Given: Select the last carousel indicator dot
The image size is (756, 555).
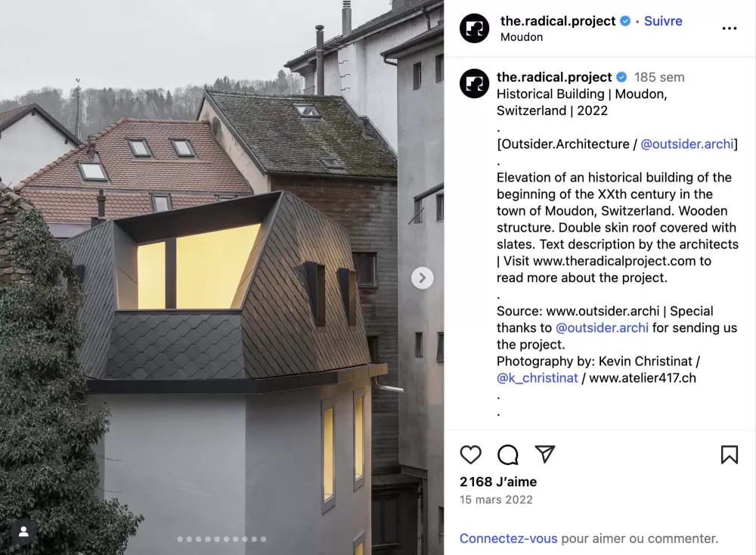Looking at the screenshot, I should [263, 539].
